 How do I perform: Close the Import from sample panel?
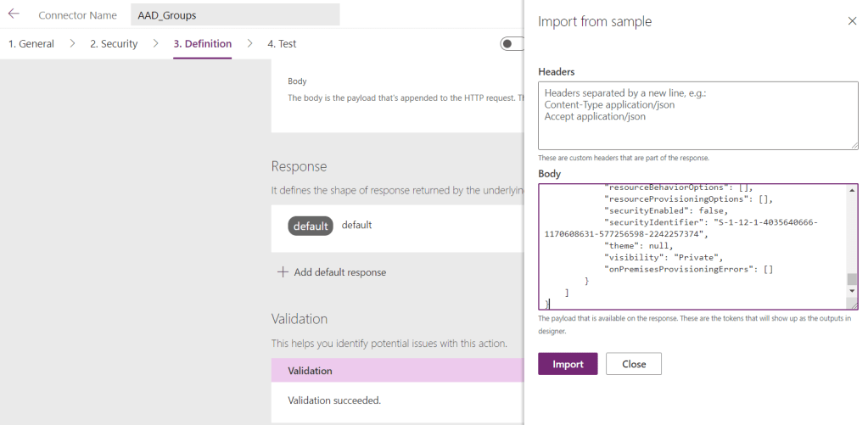pos(852,21)
